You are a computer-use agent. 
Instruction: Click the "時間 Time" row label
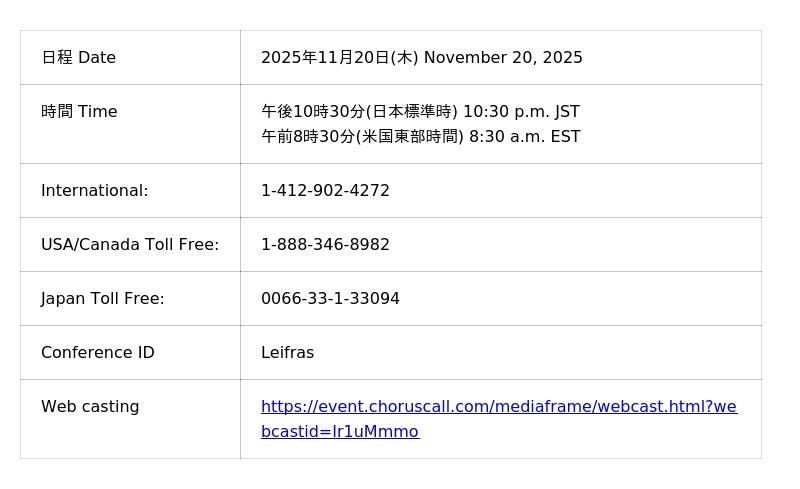click(79, 112)
